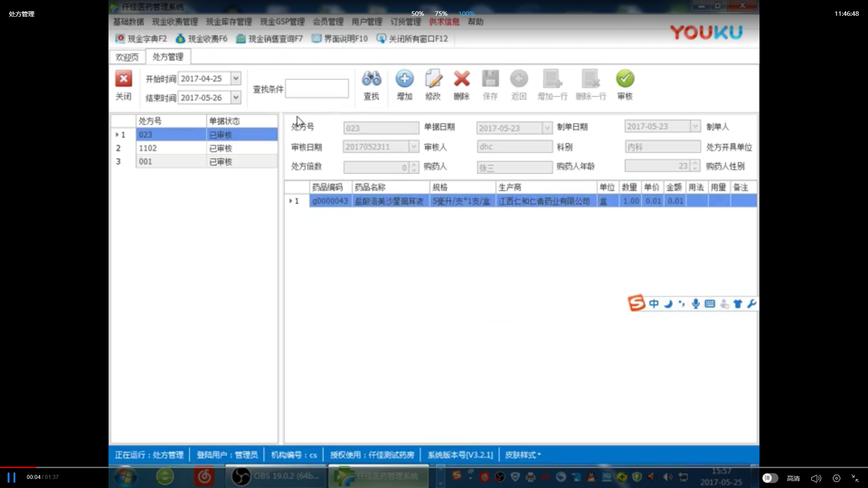This screenshot has width=868, height=488.
Task: Click the 审核 green checkmark approve icon
Action: coord(625,79)
